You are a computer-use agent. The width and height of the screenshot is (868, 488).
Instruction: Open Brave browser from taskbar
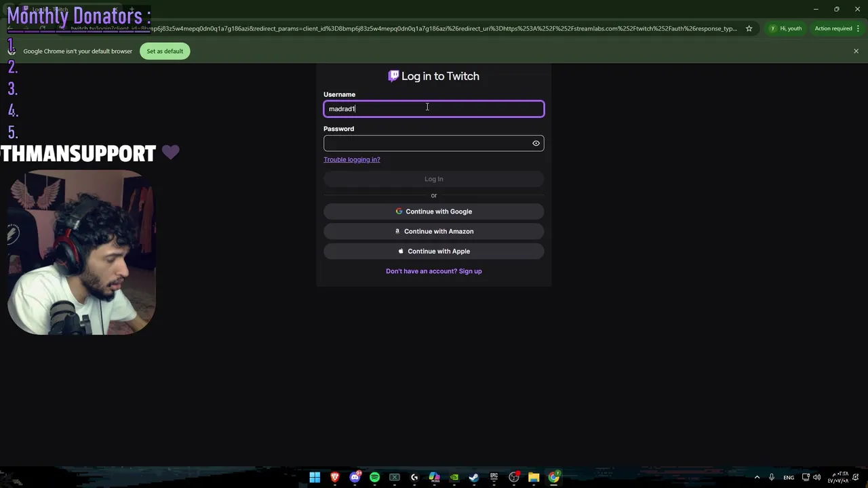point(334,477)
